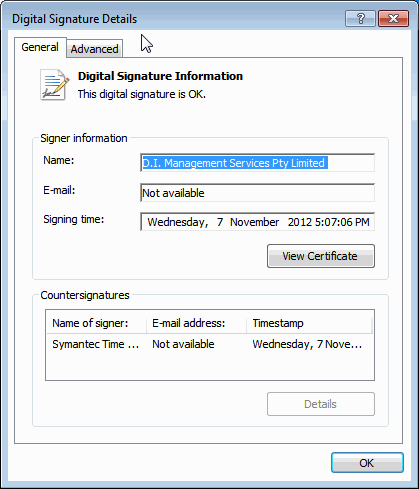The height and width of the screenshot is (489, 419).
Task: Click the question mark help button
Action: (x=360, y=18)
